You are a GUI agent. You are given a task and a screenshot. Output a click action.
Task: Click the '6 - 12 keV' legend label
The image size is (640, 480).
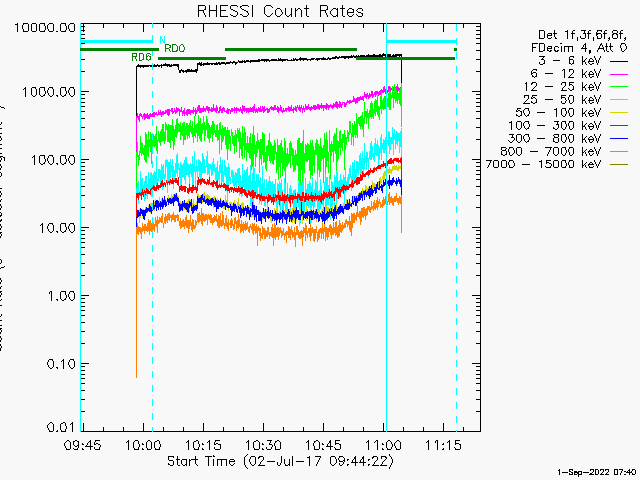coord(566,74)
